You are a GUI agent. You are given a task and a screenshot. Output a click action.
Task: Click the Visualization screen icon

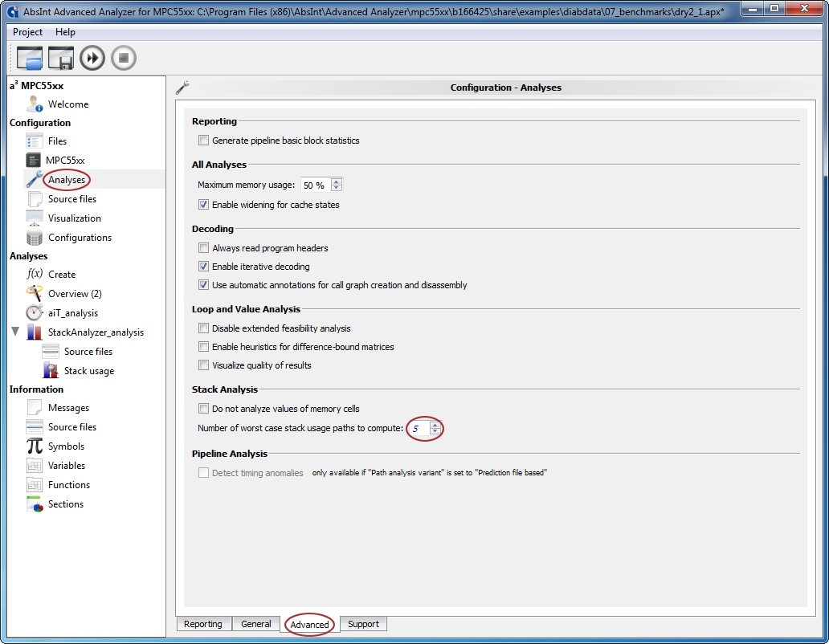(35, 218)
